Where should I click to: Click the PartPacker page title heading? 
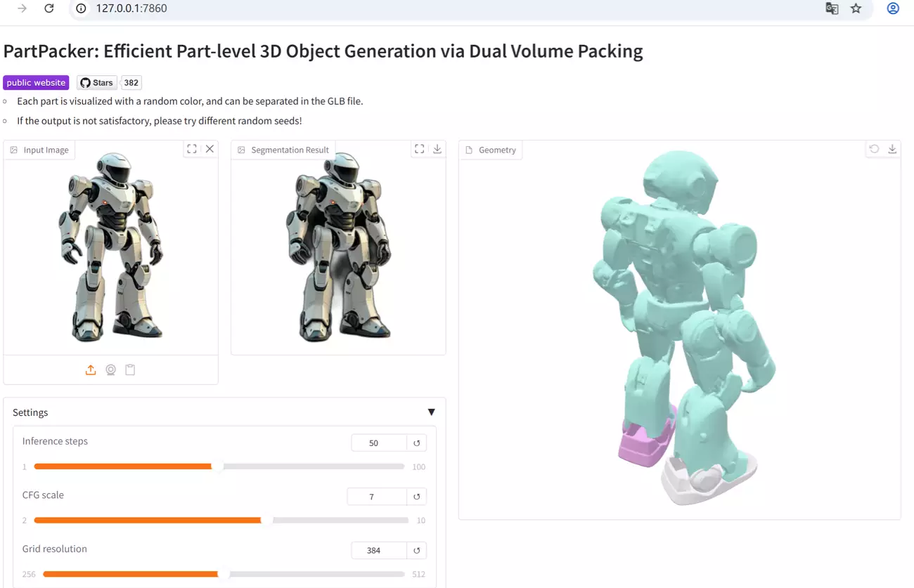pyautogui.click(x=323, y=51)
